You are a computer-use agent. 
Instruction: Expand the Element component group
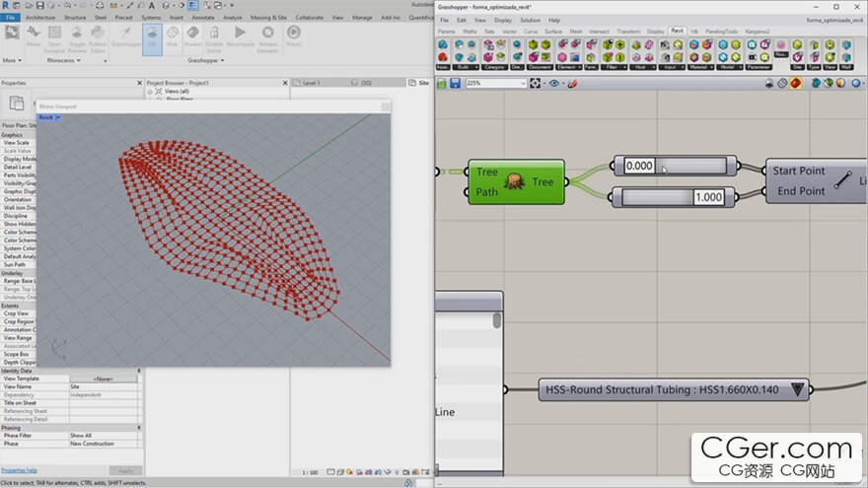click(x=568, y=67)
